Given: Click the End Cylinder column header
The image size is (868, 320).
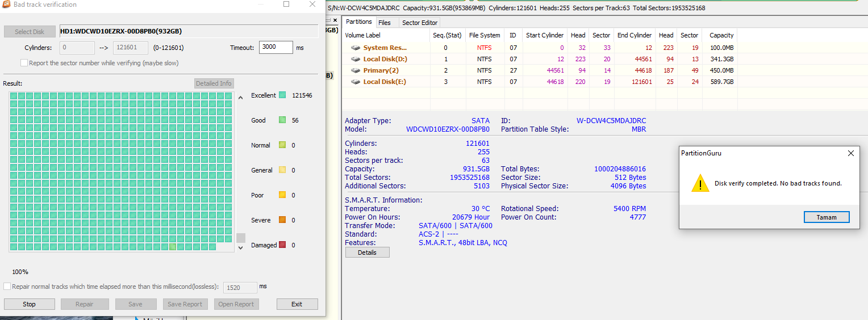Looking at the screenshot, I should (x=635, y=35).
